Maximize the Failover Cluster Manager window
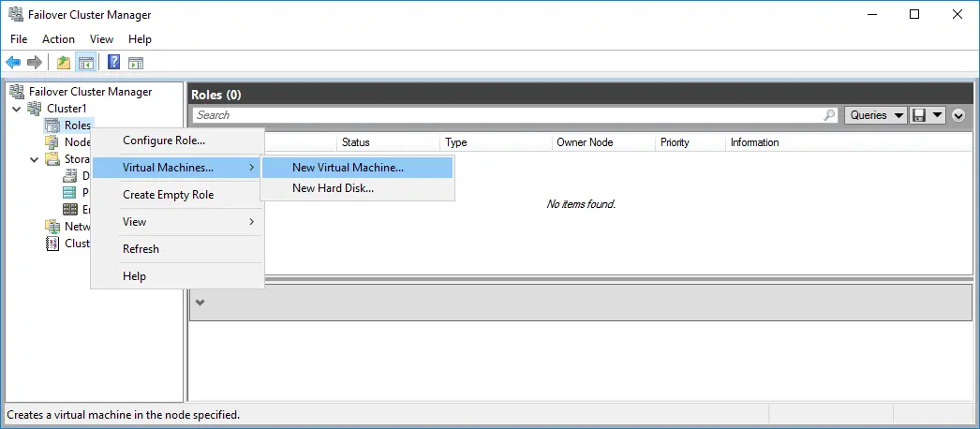980x429 pixels. click(x=914, y=14)
